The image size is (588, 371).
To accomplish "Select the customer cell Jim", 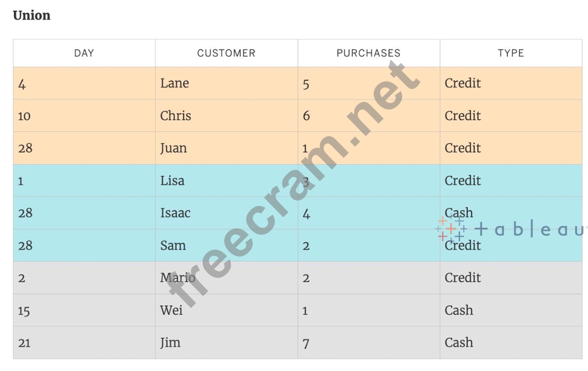I will [x=170, y=343].
